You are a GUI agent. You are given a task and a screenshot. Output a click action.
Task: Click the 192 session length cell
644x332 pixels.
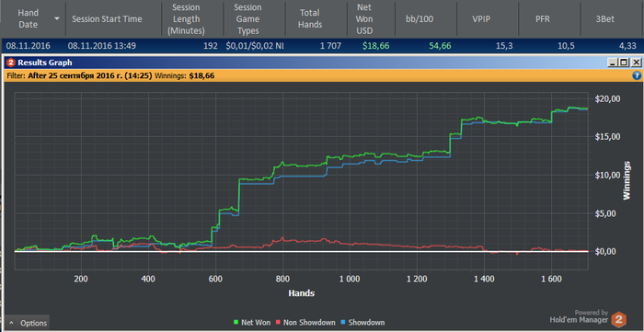211,46
